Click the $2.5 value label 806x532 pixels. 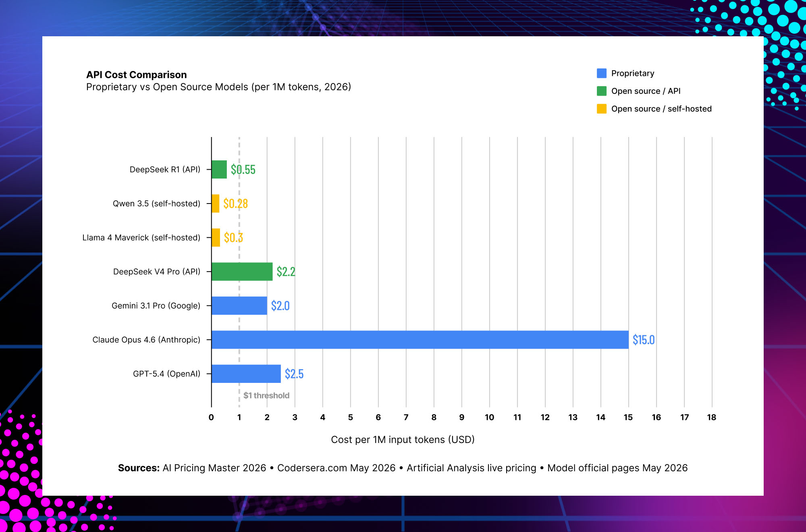294,374
